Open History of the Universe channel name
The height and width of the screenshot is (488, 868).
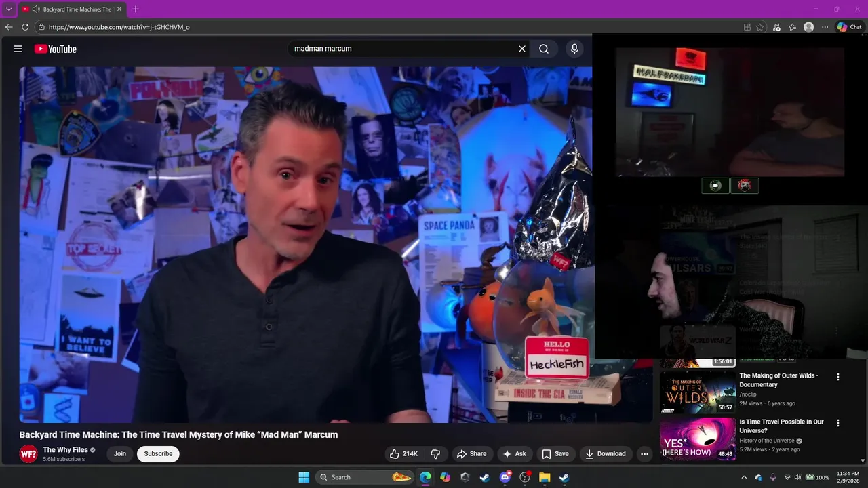click(x=766, y=441)
